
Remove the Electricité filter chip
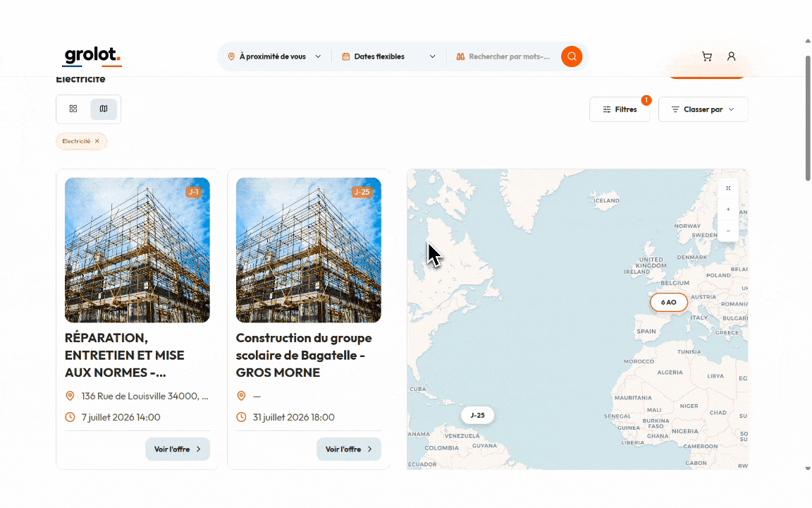[x=97, y=141]
